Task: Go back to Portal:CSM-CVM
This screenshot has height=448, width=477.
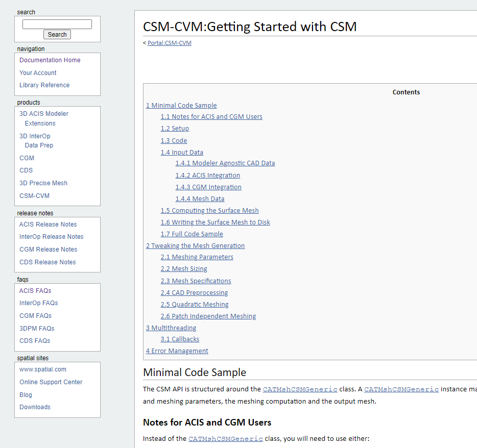Action: [170, 43]
